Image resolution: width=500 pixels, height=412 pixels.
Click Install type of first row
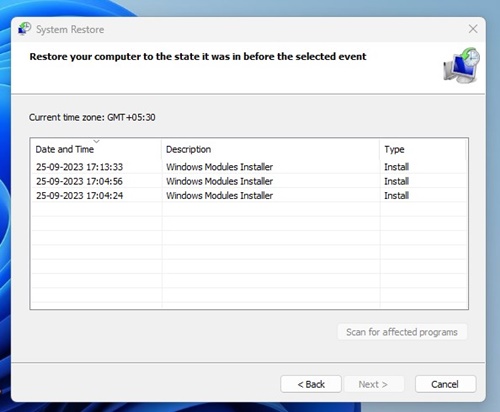tap(396, 167)
